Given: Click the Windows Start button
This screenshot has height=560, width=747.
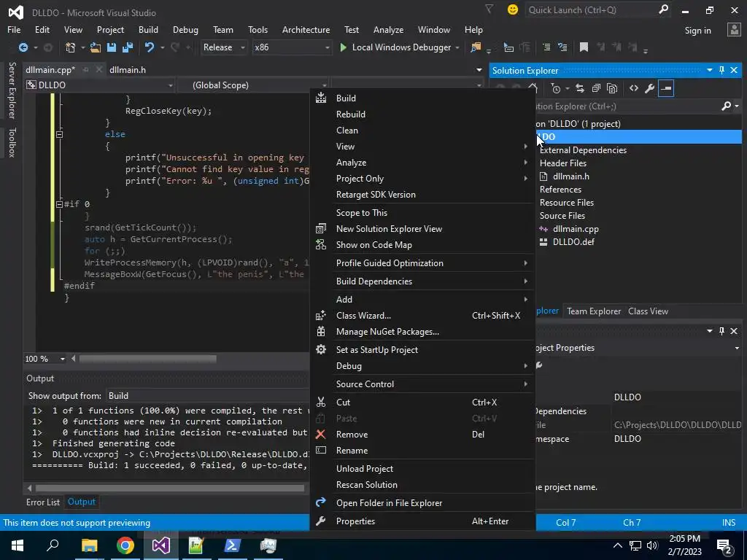Looking at the screenshot, I should tap(18, 545).
